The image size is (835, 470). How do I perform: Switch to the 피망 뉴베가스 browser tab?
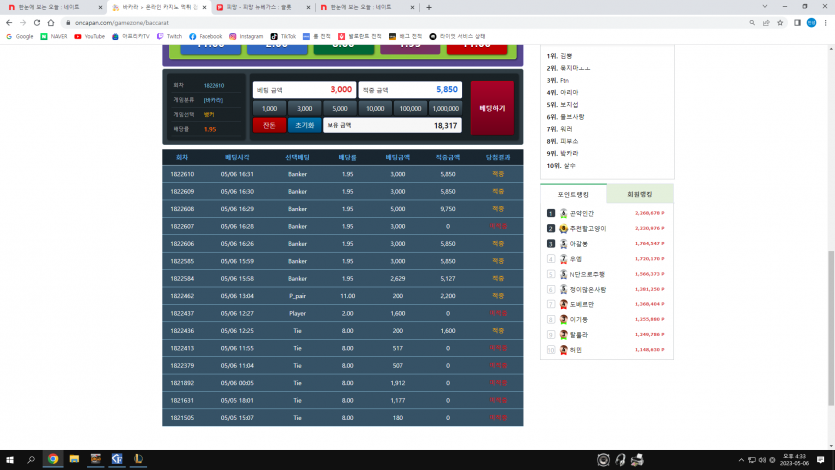pos(263,7)
